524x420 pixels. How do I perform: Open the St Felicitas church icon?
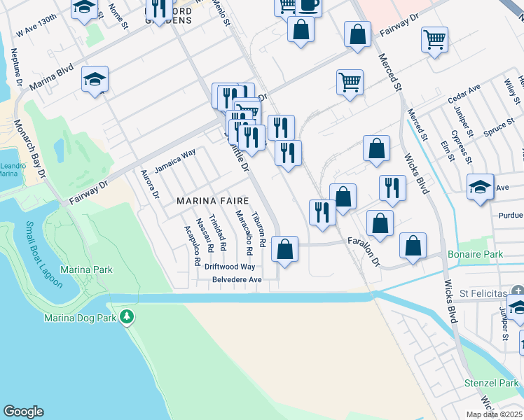517,290
